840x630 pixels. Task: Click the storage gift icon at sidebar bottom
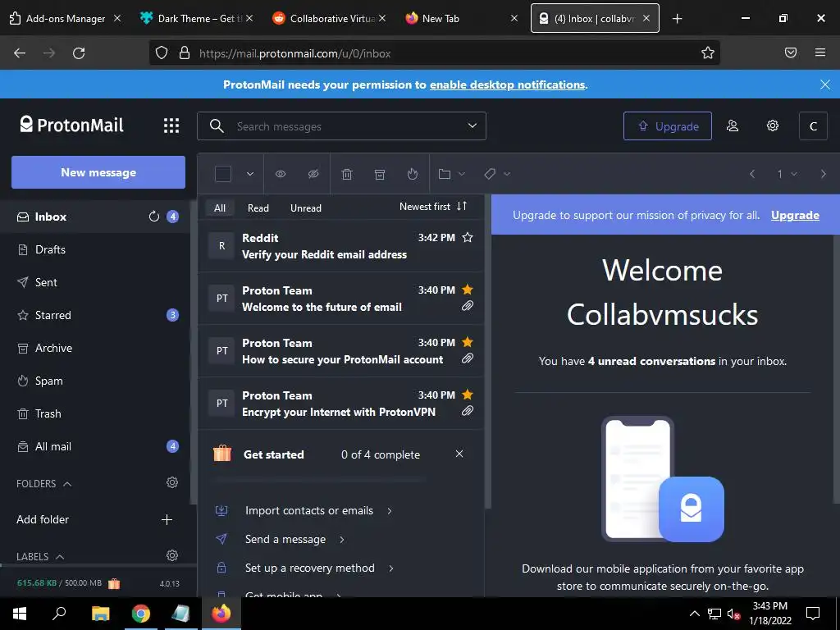(114, 583)
